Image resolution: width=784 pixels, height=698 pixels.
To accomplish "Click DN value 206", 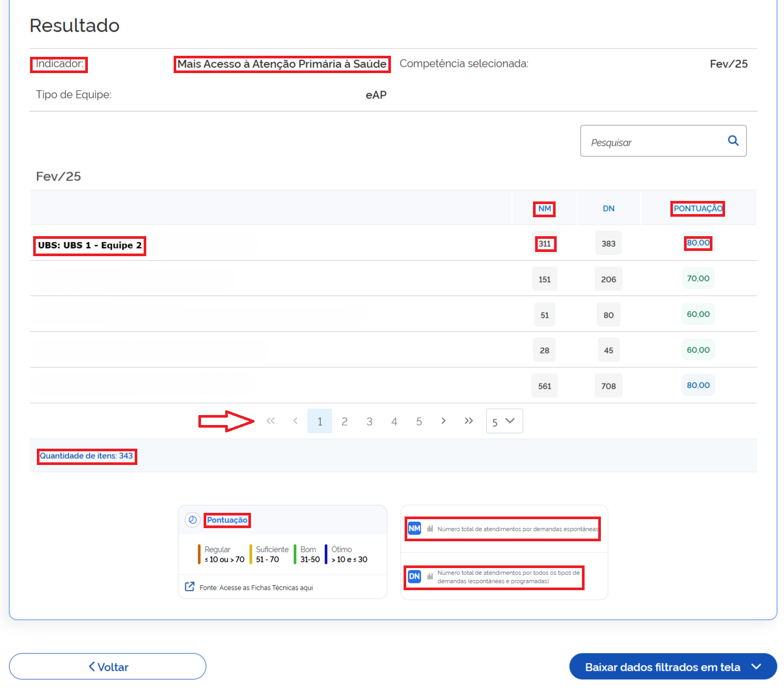I will [x=609, y=279].
